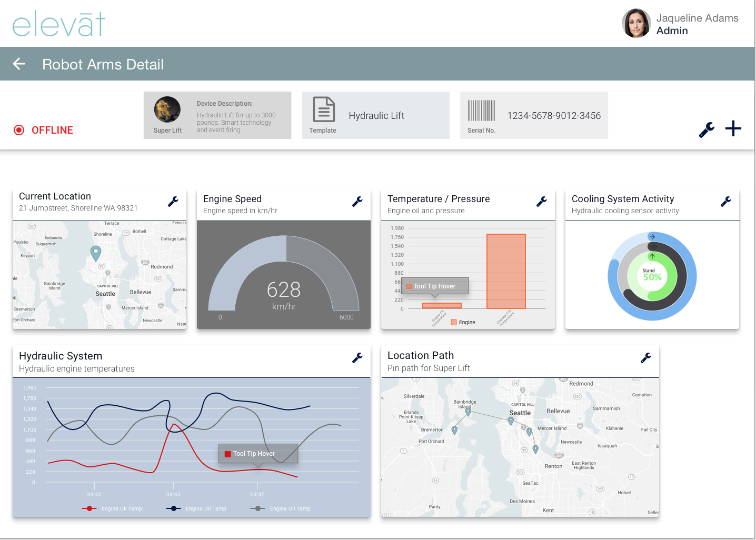Click the tall orange bar in chart
The height and width of the screenshot is (540, 756).
point(506,271)
